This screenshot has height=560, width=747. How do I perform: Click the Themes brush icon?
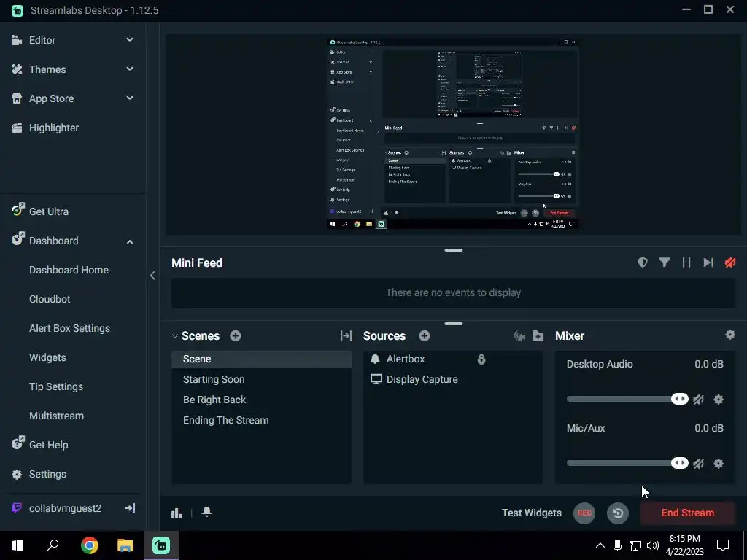click(x=17, y=69)
